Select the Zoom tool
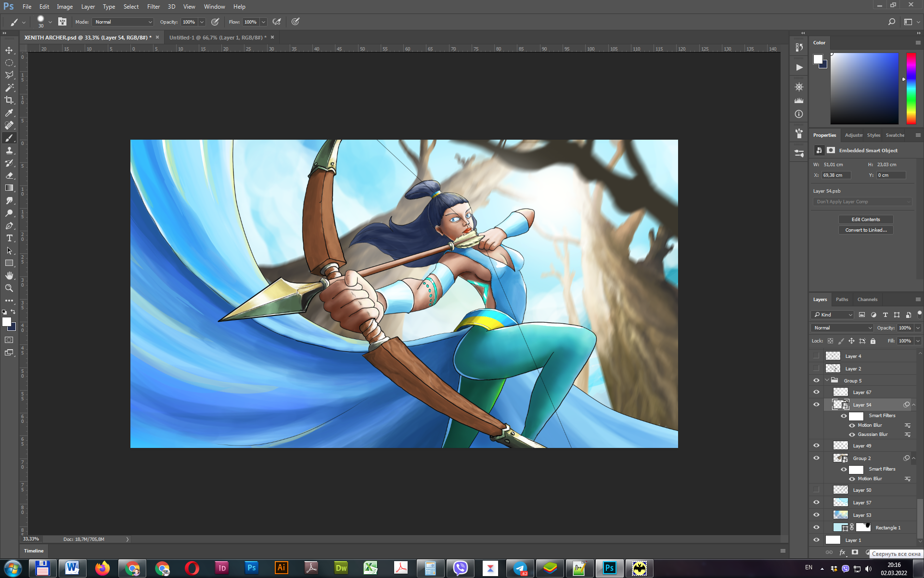Image resolution: width=924 pixels, height=578 pixels. coord(9,289)
